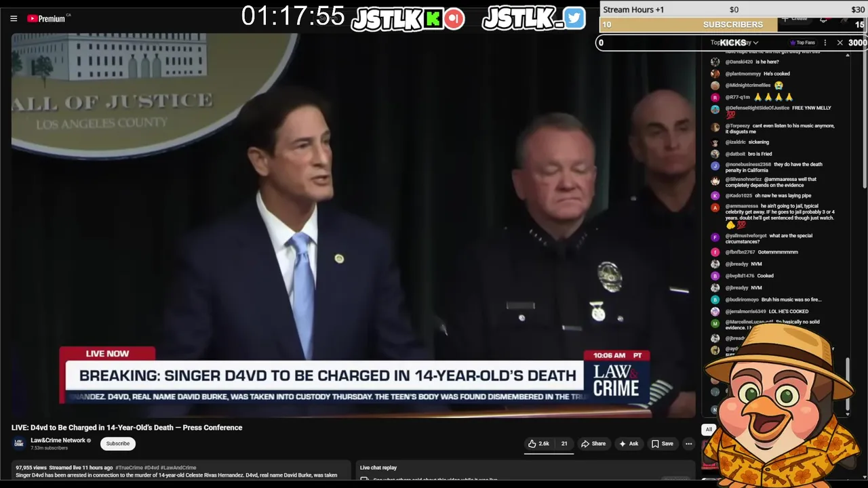Click the live chat scrollbar thumb
This screenshot has height=488, width=868.
[x=847, y=384]
